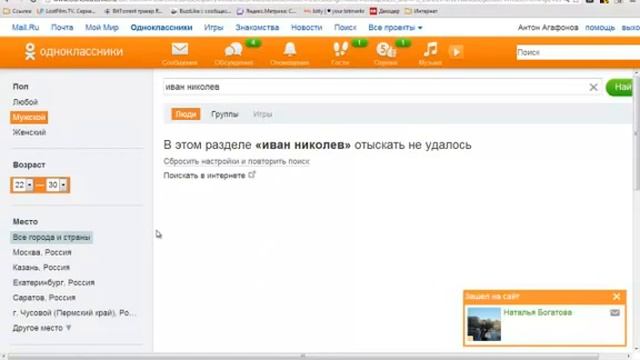
Task: Open 'Поиск' in top navigation
Action: (345, 27)
